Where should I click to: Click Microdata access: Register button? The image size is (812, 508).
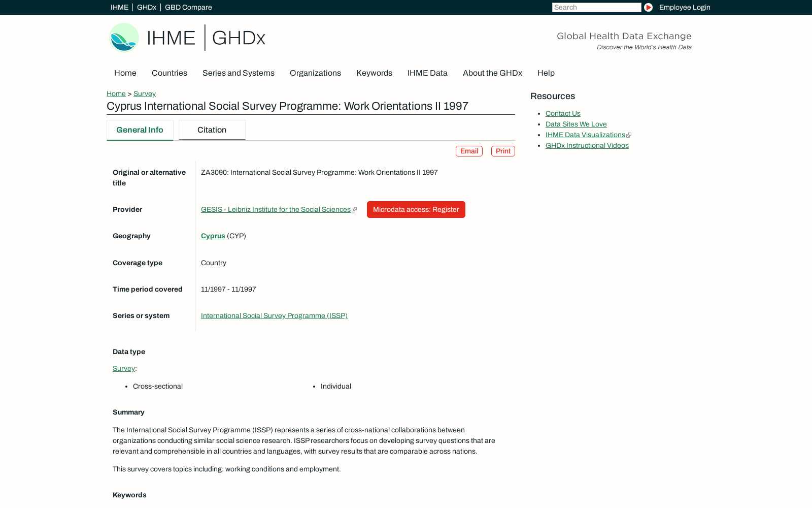tap(416, 210)
